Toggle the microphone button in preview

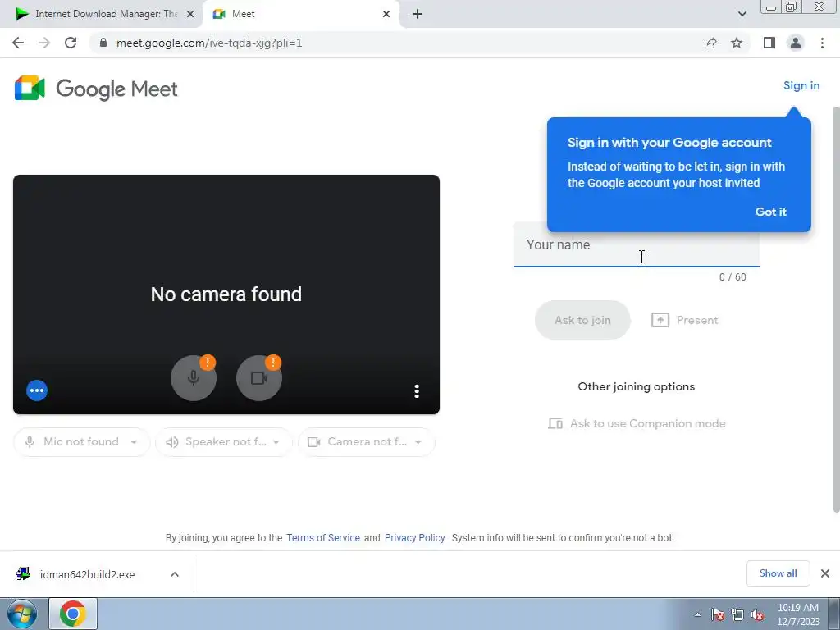[194, 377]
